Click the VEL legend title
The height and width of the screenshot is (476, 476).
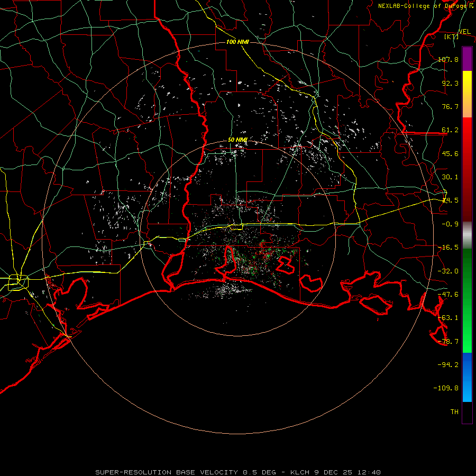tap(464, 32)
